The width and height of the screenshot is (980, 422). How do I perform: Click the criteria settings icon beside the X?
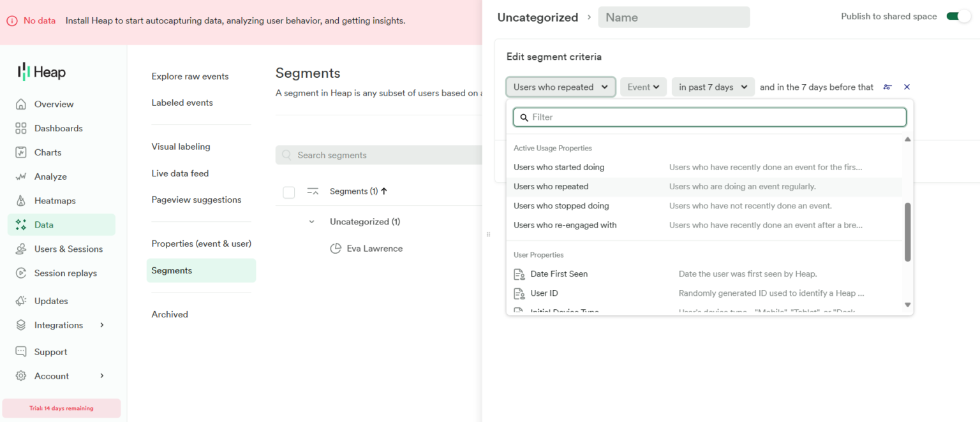point(887,87)
